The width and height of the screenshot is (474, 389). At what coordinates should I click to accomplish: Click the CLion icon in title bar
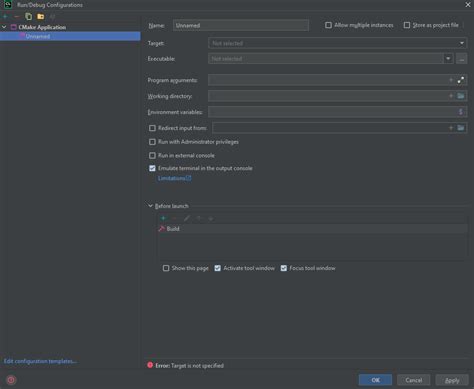(8, 5)
